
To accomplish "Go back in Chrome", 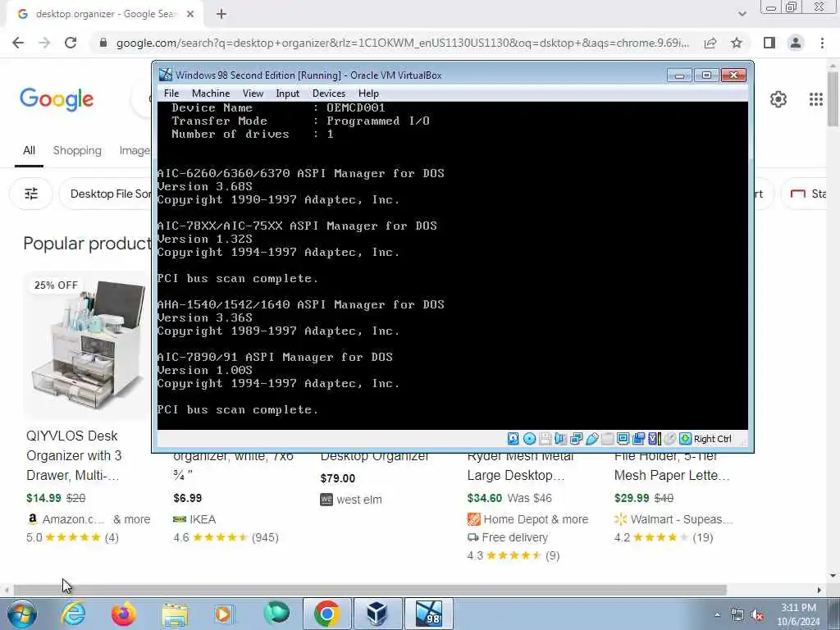I will click(x=18, y=43).
